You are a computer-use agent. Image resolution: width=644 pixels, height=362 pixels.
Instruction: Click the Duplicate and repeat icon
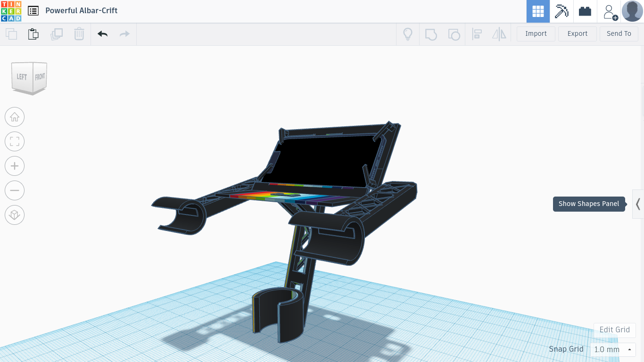click(57, 34)
